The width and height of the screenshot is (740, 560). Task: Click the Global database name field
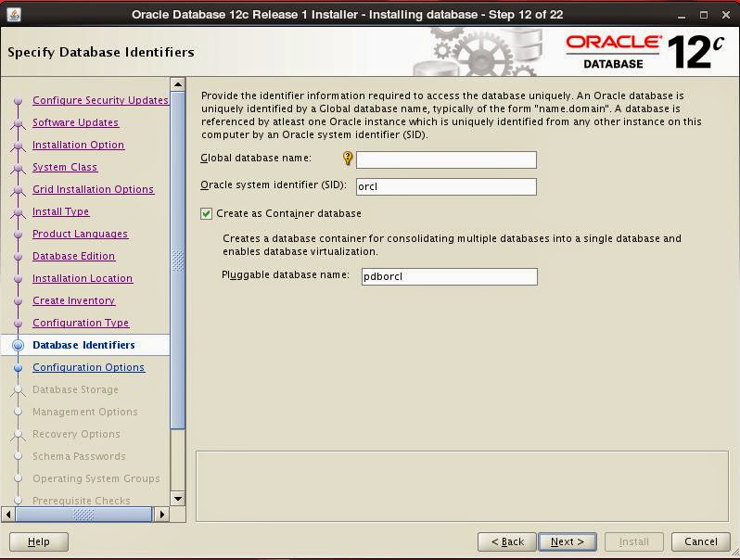click(446, 159)
